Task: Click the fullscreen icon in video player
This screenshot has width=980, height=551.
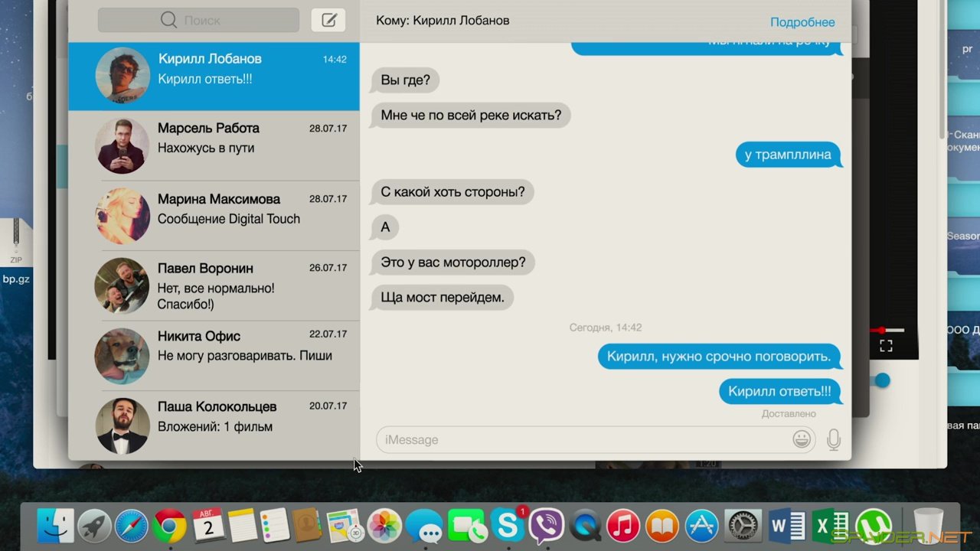Action: tap(886, 346)
